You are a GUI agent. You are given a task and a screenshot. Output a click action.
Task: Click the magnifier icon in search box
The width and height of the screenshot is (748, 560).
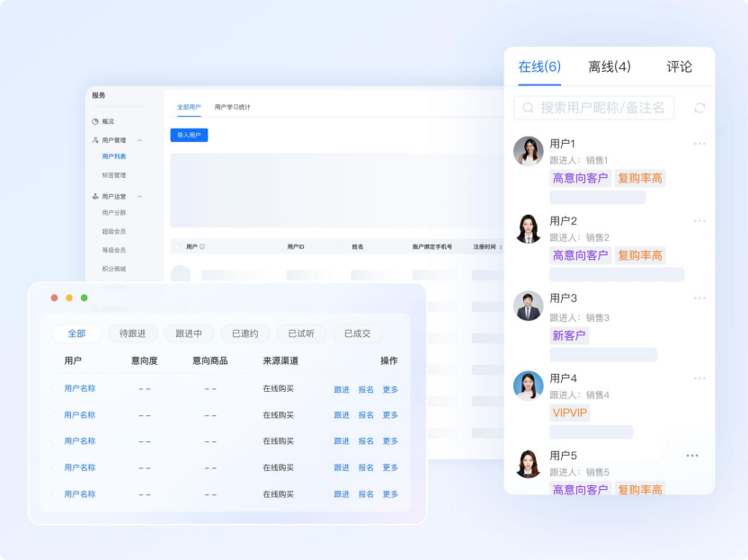(x=528, y=106)
